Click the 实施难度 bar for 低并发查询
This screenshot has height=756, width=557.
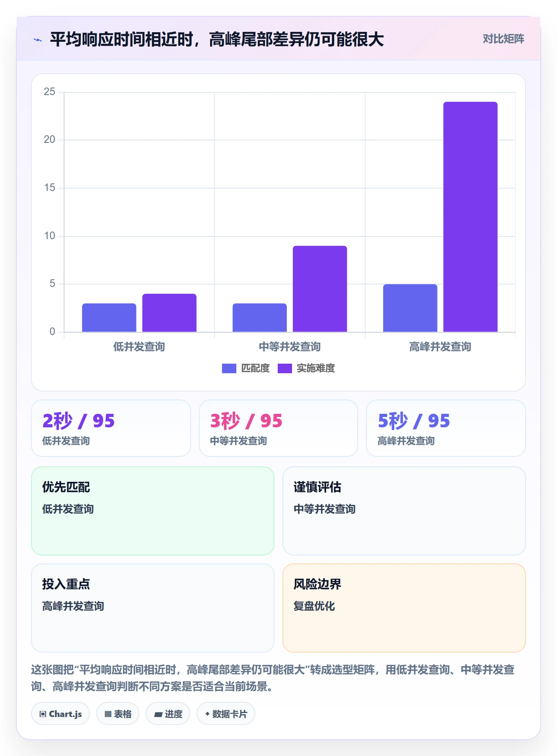tap(169, 313)
